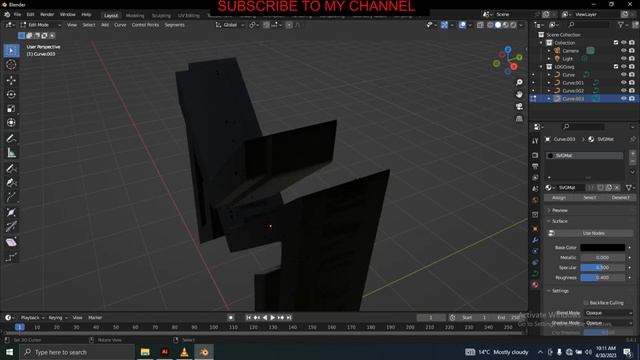Screen dimensions: 640x360
Task: Open the Tool properties tab
Action: click(x=535, y=141)
